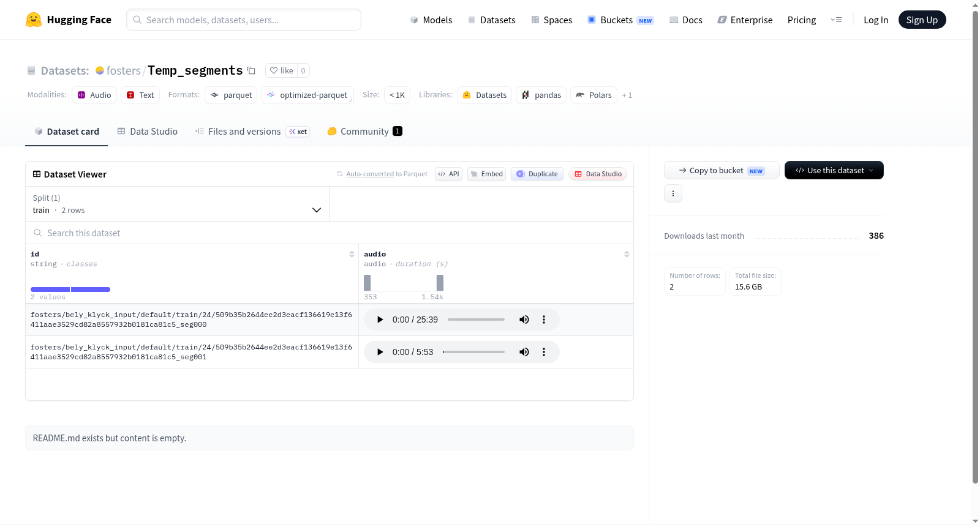This screenshot has width=980, height=527.
Task: Select the Audio modality tag
Action: tap(94, 95)
